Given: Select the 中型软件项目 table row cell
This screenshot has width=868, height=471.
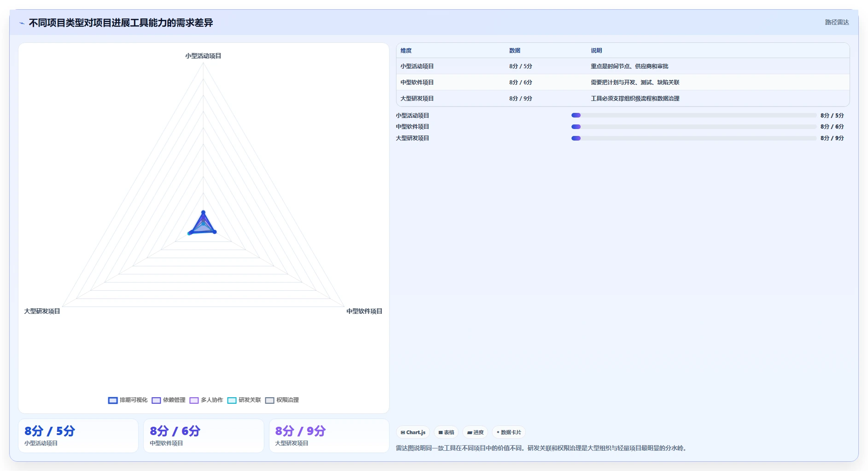Looking at the screenshot, I should click(417, 82).
